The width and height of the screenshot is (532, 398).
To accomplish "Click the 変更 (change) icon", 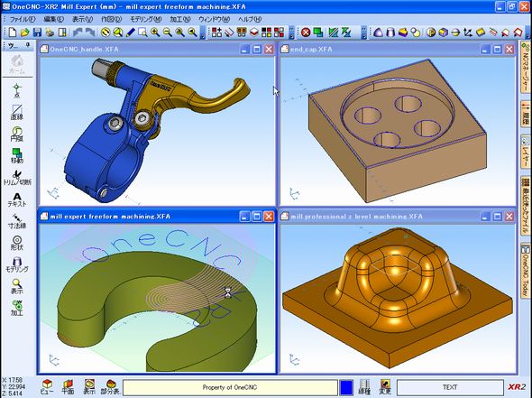I will [x=385, y=387].
